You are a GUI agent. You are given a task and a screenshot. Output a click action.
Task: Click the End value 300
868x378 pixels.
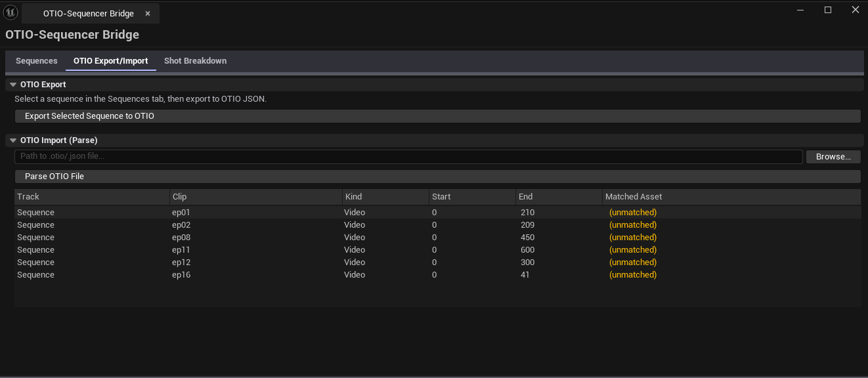527,262
